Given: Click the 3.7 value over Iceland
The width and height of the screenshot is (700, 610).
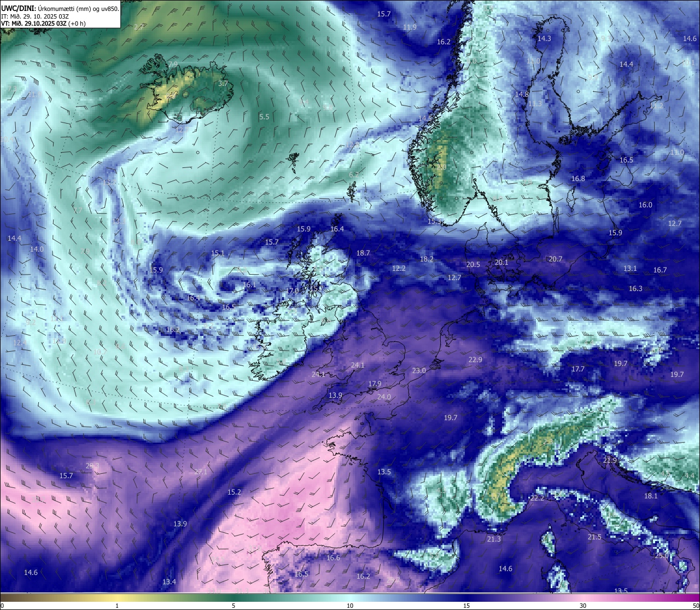Looking at the screenshot, I should coord(223,84).
